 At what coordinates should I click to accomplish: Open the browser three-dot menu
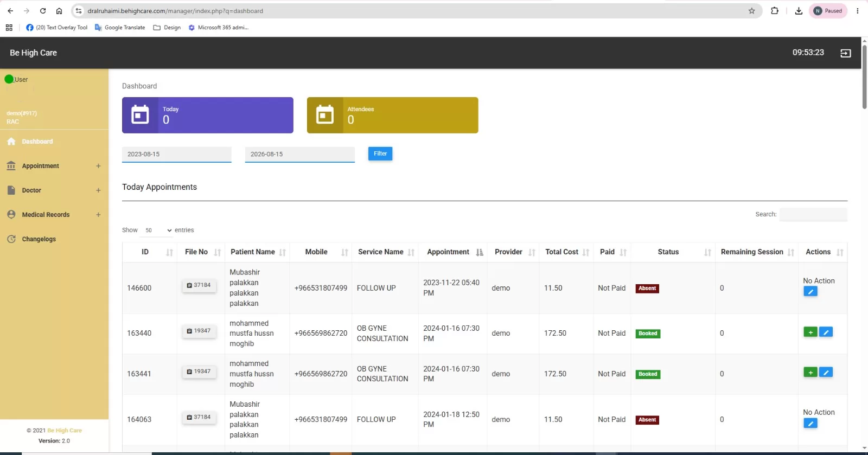858,11
